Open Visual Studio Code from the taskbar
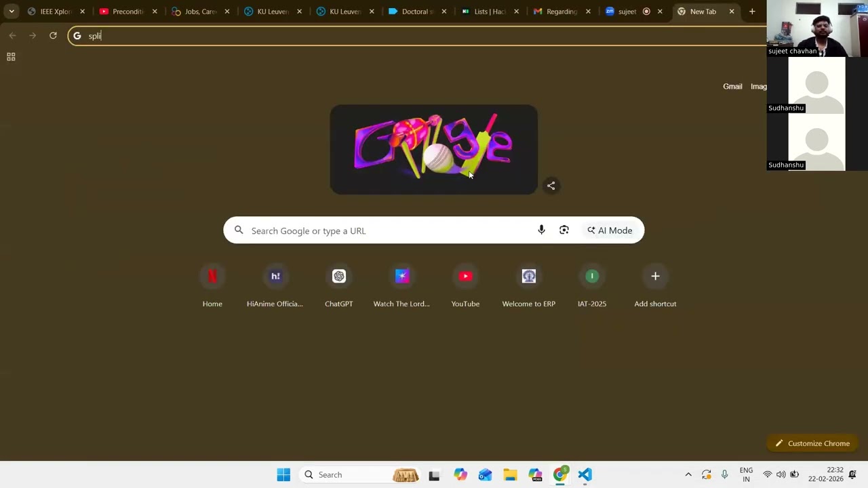The width and height of the screenshot is (868, 488). [585, 474]
